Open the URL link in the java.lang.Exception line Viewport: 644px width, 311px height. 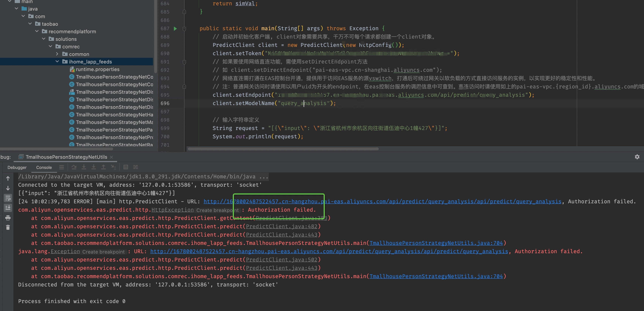[x=329, y=251]
